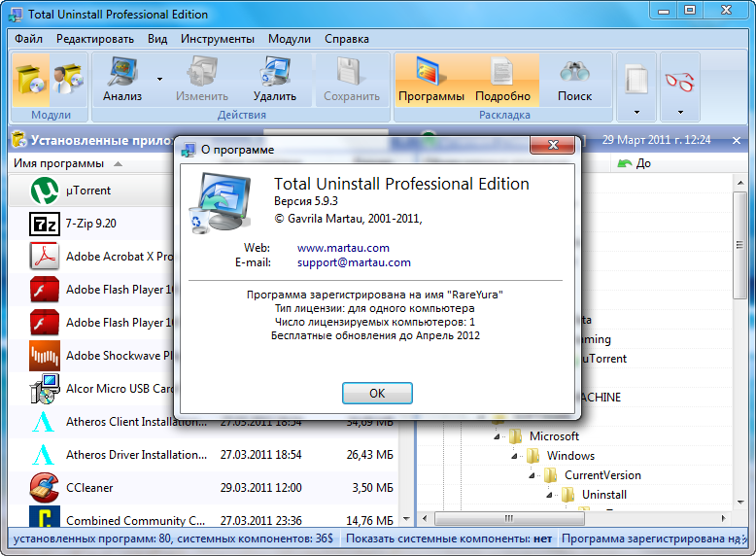Click the CCleaner size 3,50 МБ
The width and height of the screenshot is (756, 556).
pyautogui.click(x=372, y=488)
